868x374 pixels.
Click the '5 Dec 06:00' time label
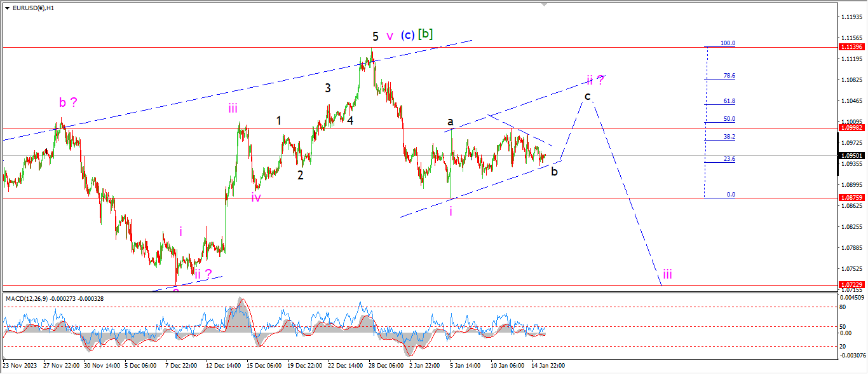point(142,366)
